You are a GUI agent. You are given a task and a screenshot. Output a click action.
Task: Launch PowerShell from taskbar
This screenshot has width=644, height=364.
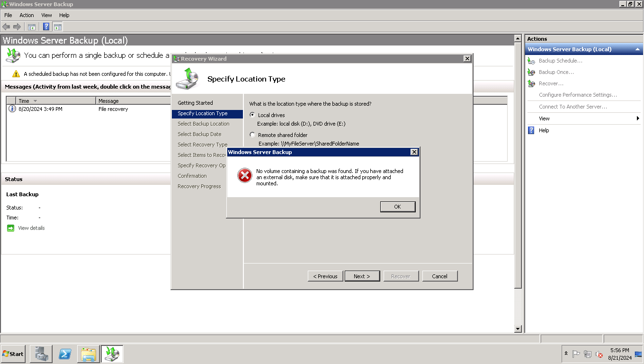(65, 354)
